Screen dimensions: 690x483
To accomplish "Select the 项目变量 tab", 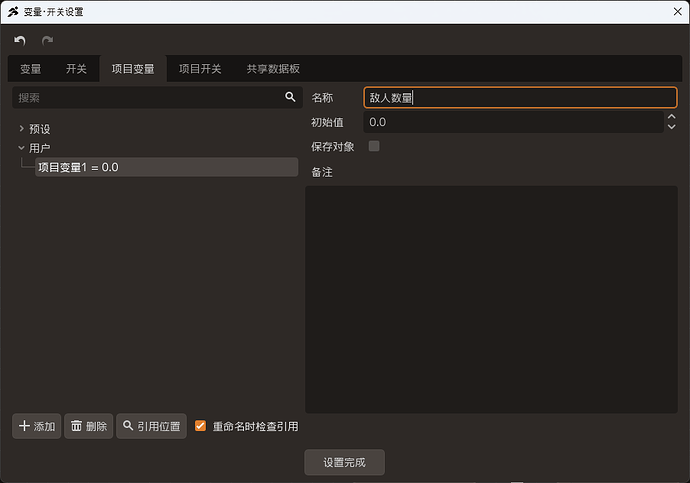I will [133, 69].
